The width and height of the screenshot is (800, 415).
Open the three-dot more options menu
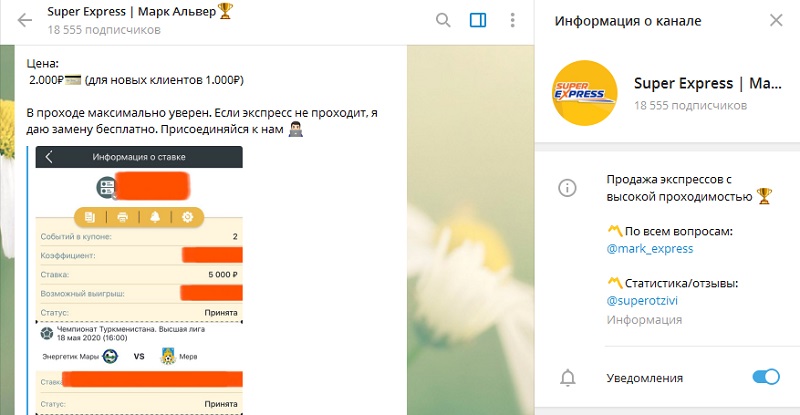[512, 20]
